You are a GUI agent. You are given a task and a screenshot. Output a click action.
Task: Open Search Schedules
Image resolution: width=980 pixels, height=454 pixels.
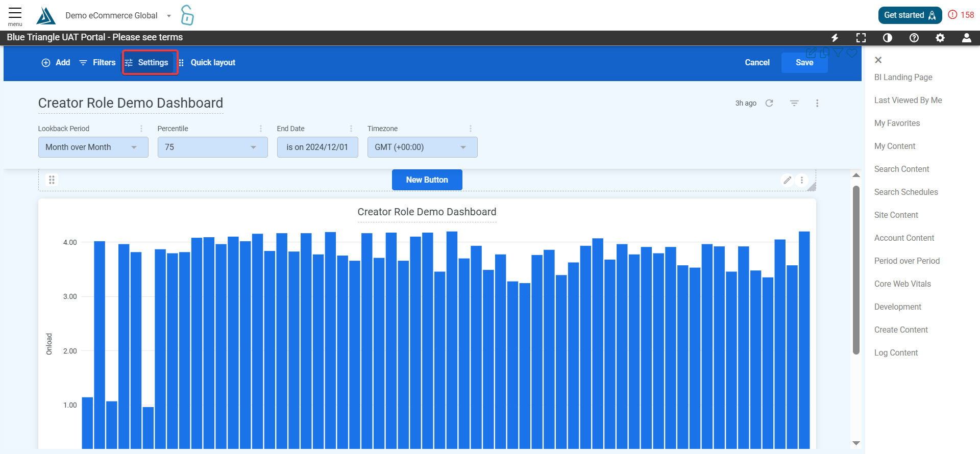tap(906, 192)
